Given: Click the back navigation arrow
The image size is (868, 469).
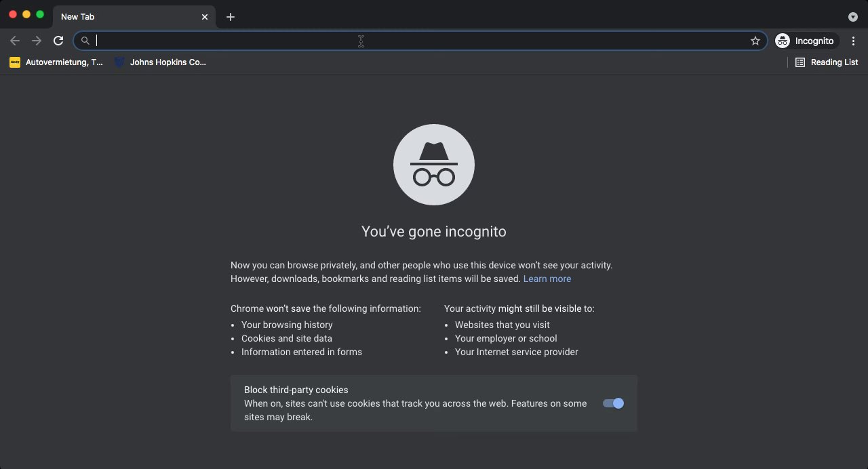Looking at the screenshot, I should tap(15, 41).
